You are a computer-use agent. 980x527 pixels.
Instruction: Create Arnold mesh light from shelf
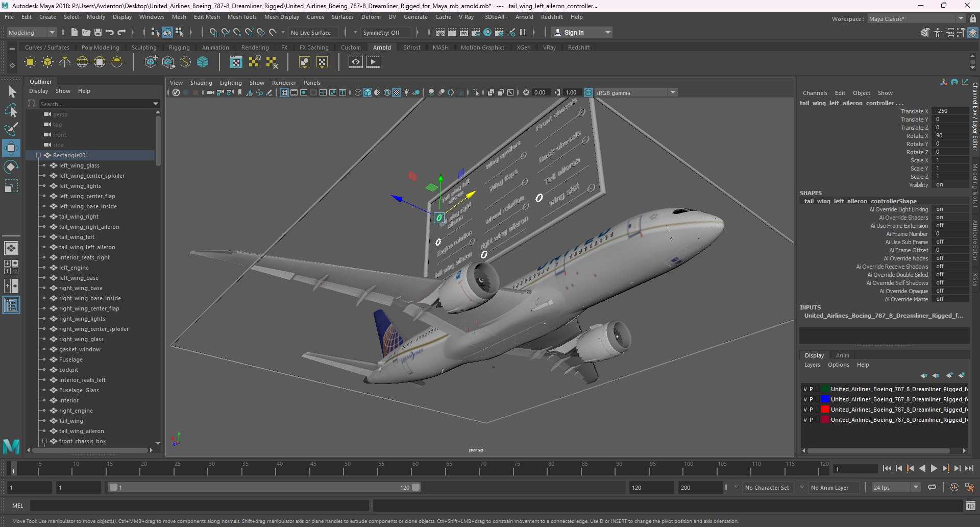click(47, 62)
